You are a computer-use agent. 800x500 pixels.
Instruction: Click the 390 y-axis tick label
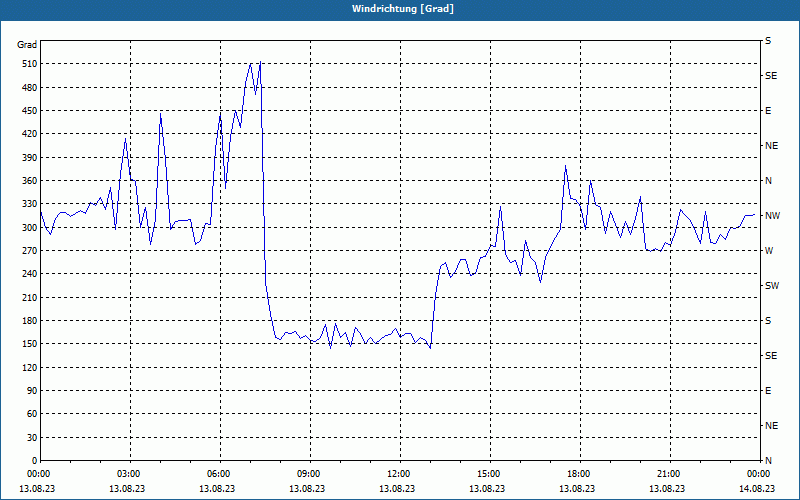[x=29, y=158]
